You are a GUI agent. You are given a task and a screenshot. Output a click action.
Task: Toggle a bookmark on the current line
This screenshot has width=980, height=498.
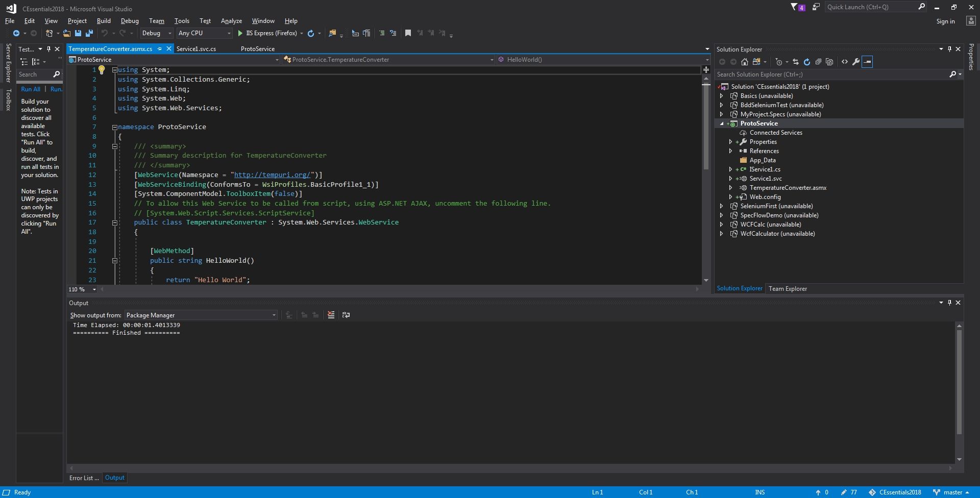pos(408,33)
